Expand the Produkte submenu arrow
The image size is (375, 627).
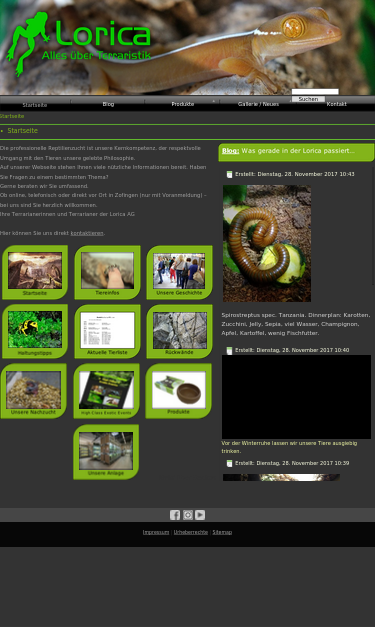pyautogui.click(x=213, y=101)
